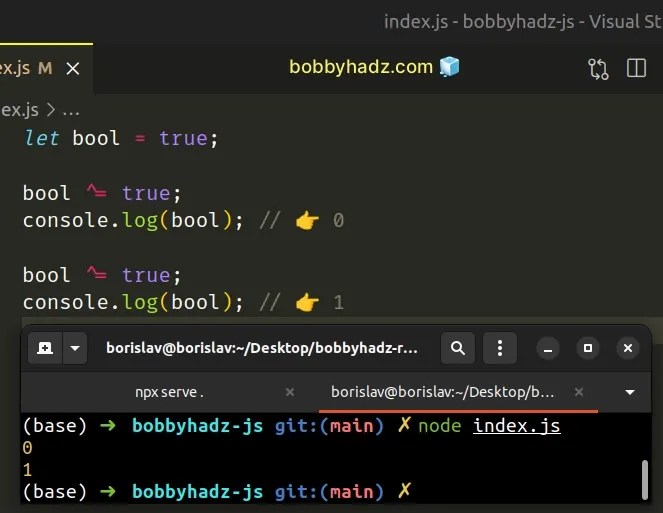Click the underlined index.js in the terminal

click(517, 426)
